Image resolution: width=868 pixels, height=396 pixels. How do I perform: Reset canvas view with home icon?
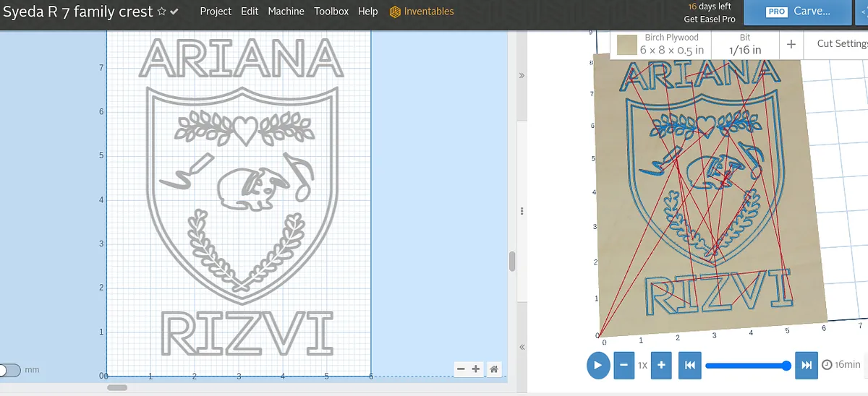(x=494, y=369)
